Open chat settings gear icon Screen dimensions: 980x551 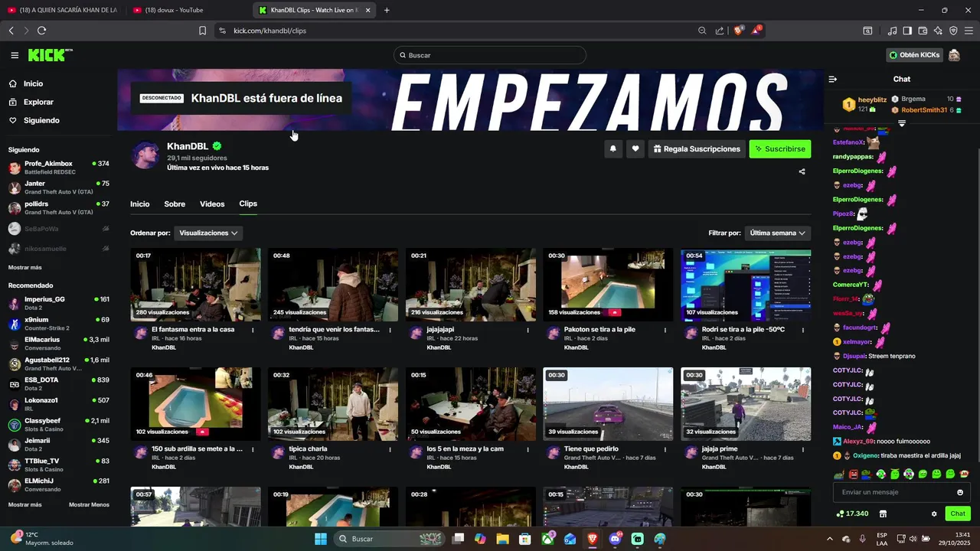pos(934,514)
